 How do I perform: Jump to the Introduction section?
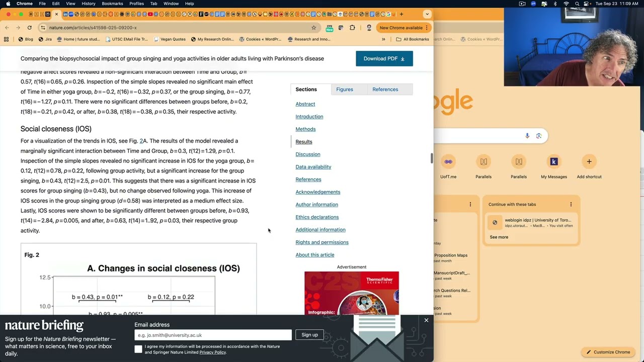[x=309, y=117]
